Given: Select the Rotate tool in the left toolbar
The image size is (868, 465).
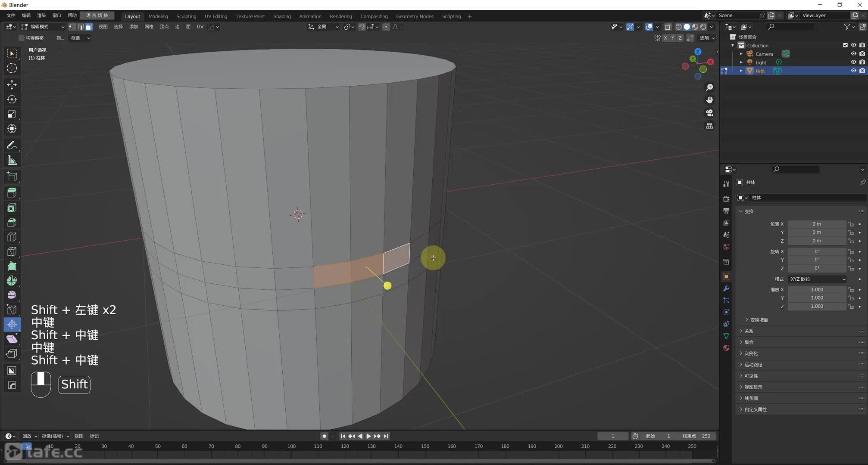Looking at the screenshot, I should (x=12, y=99).
